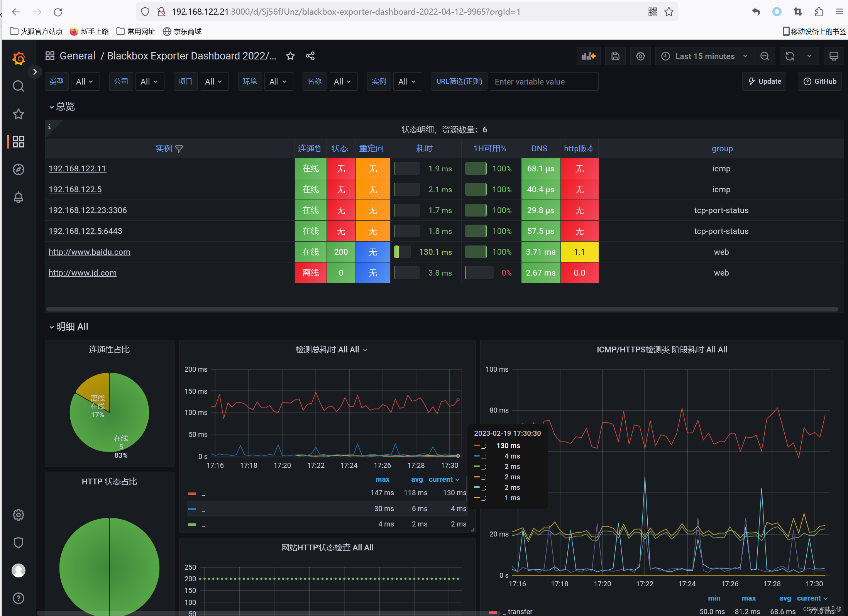Open General folder breadcrumb
The image size is (848, 616).
(x=77, y=56)
